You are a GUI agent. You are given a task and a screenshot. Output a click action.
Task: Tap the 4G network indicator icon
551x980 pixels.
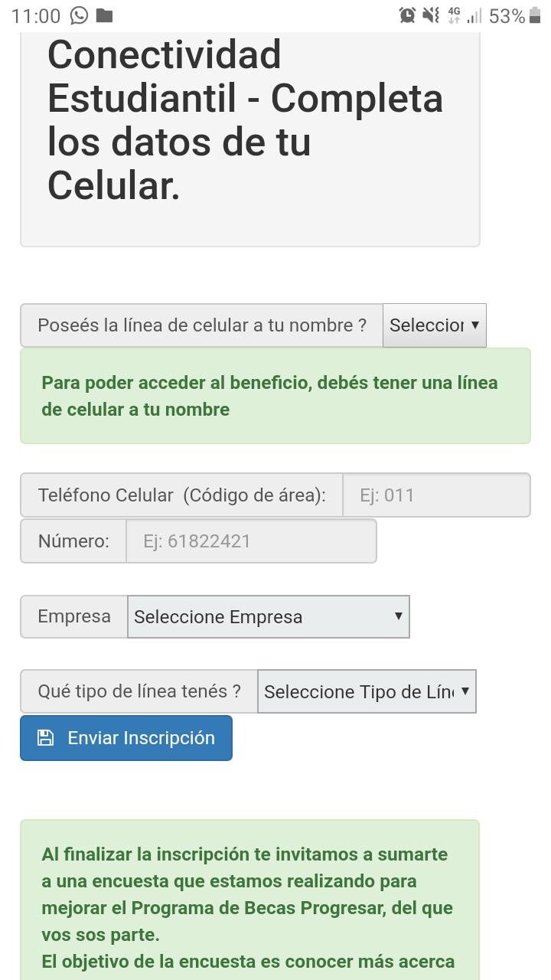pos(454,15)
